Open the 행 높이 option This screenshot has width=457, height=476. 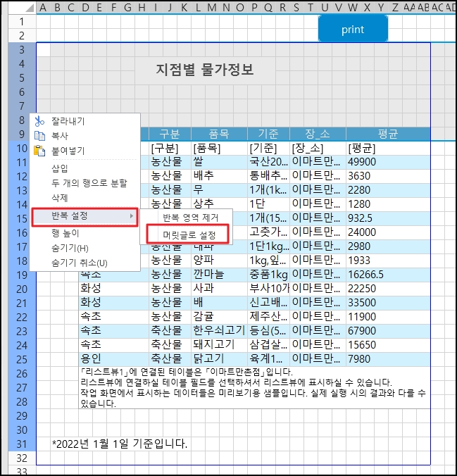(65, 233)
